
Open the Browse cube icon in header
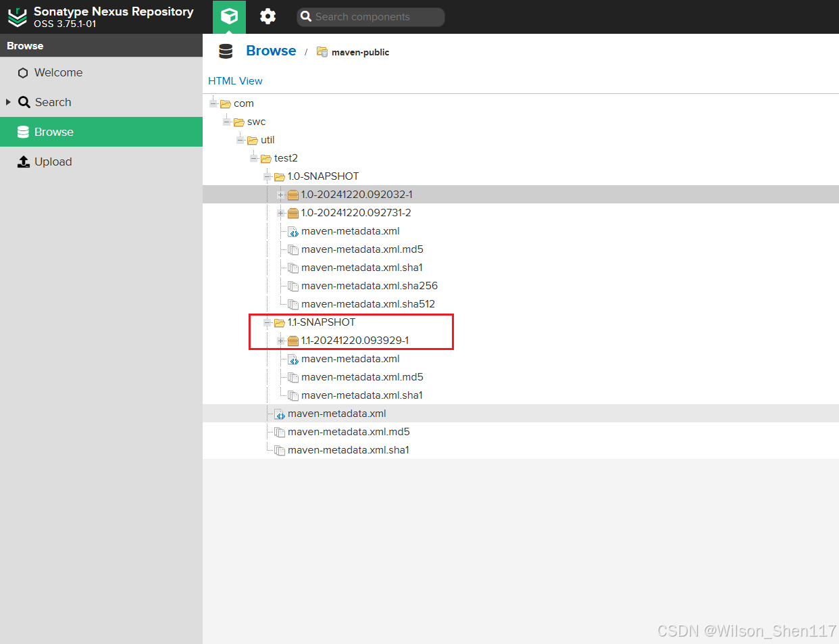(x=229, y=16)
